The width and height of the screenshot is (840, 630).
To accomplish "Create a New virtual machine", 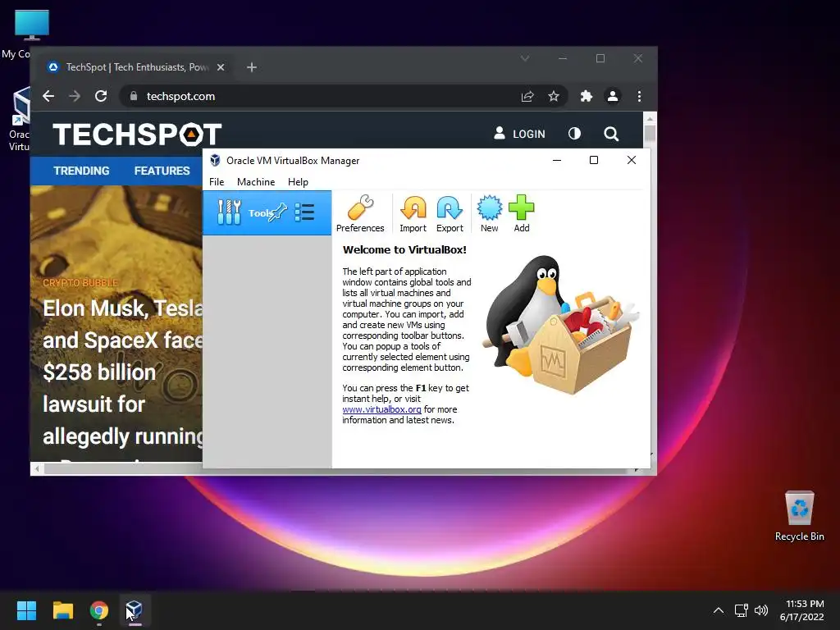I will pos(489,214).
